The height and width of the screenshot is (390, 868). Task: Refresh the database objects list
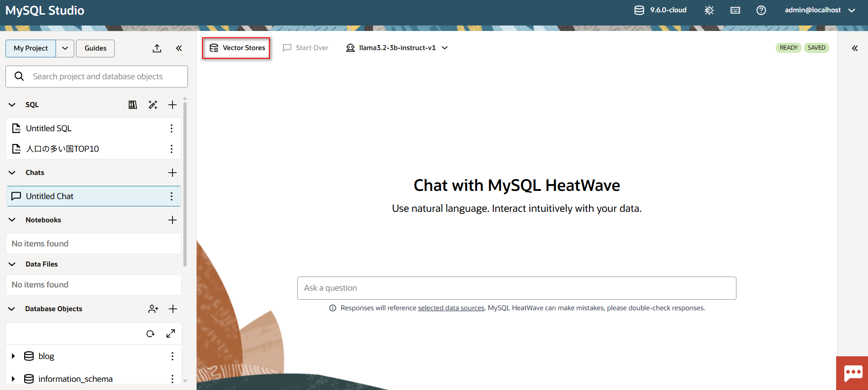pyautogui.click(x=150, y=334)
